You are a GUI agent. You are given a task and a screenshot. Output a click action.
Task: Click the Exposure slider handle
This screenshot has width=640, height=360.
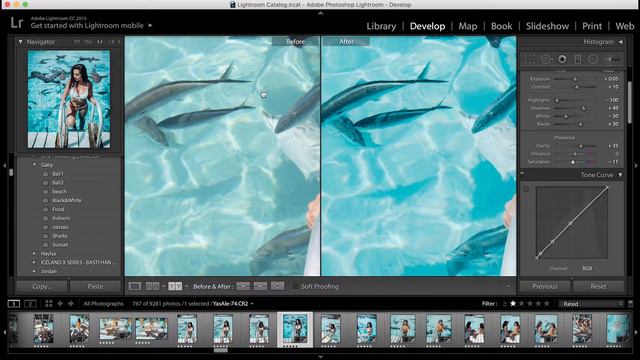point(575,79)
